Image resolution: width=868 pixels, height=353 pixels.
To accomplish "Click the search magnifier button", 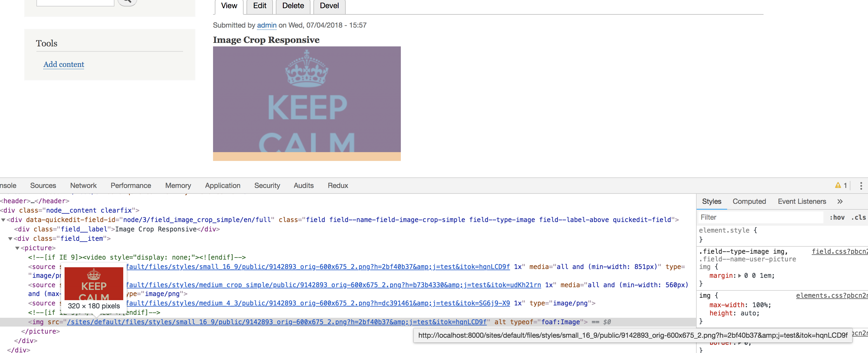I will tap(127, 2).
